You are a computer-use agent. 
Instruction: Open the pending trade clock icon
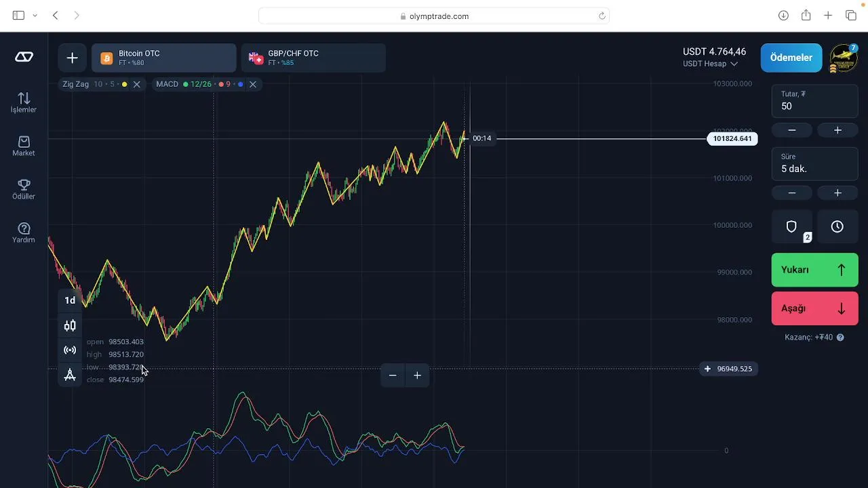(x=837, y=226)
